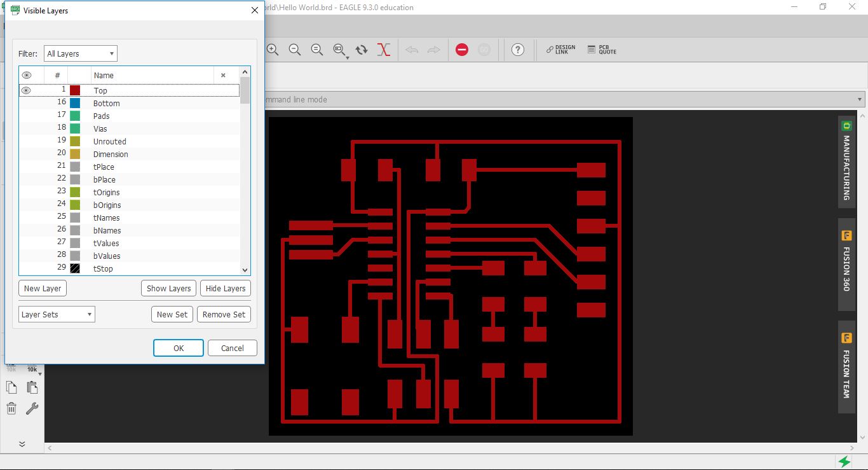Image resolution: width=868 pixels, height=470 pixels.
Task: Expand more tools with double chevron
Action: [x=22, y=444]
